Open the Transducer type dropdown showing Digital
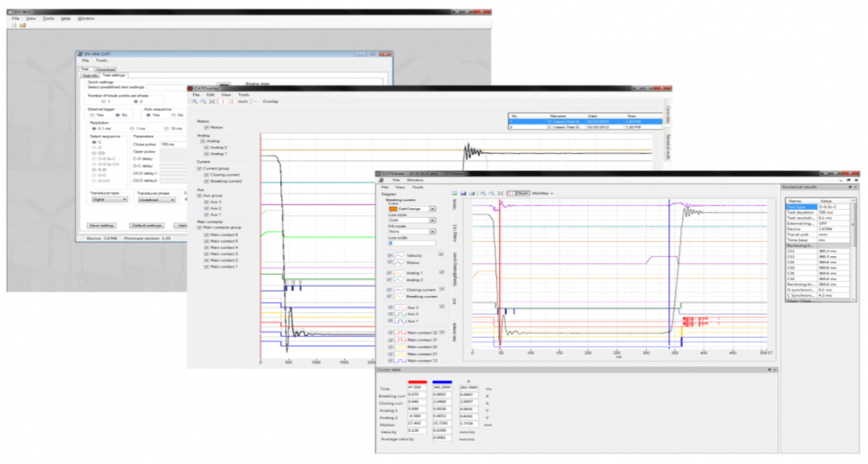The image size is (868, 464). pyautogui.click(x=109, y=200)
